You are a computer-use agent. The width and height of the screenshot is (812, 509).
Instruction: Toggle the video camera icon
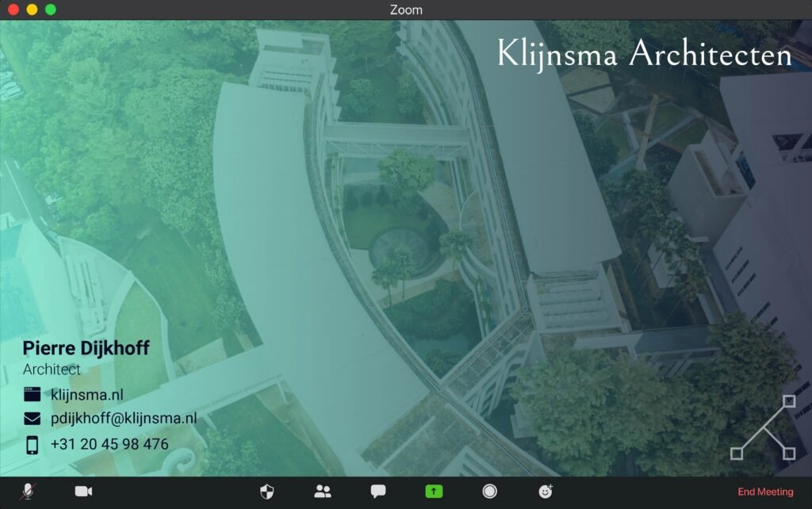(x=83, y=491)
